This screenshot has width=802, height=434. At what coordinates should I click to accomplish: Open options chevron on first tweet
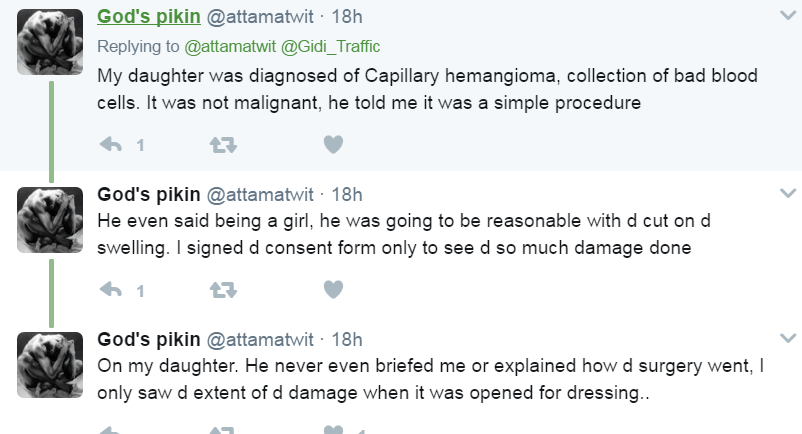[x=788, y=15]
